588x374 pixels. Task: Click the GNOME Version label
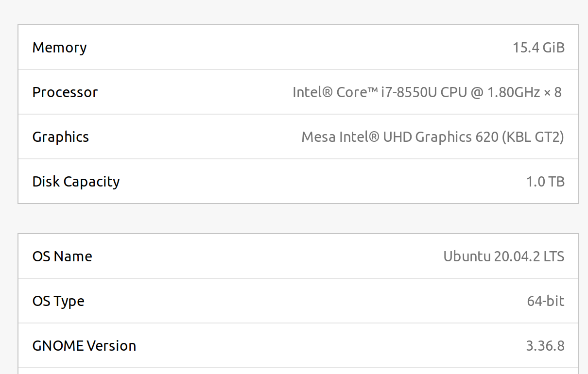click(84, 346)
